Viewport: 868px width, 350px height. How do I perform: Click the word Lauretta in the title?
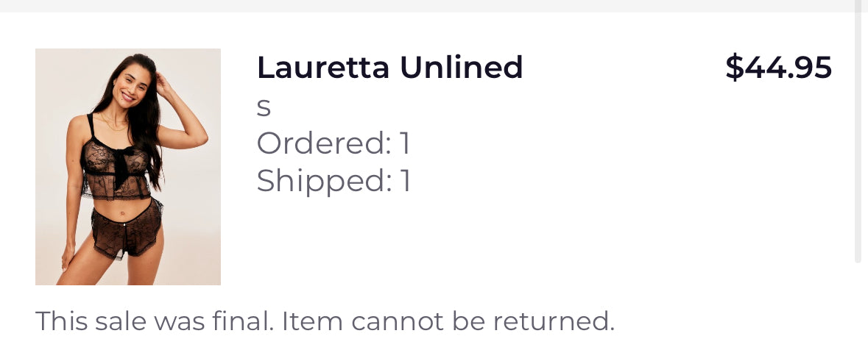click(x=322, y=68)
